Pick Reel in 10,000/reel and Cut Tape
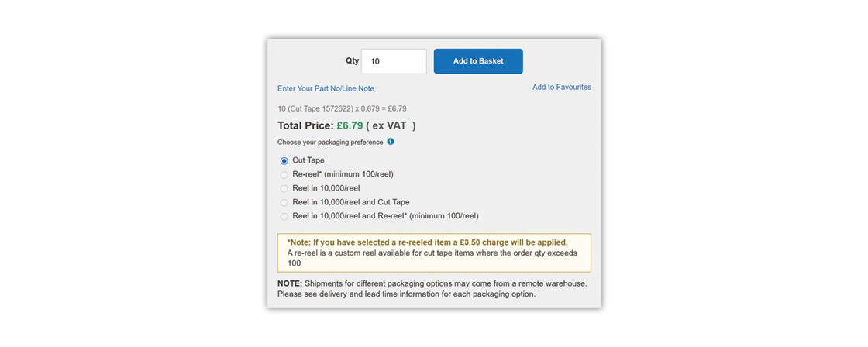The width and height of the screenshot is (868, 347). point(284,203)
